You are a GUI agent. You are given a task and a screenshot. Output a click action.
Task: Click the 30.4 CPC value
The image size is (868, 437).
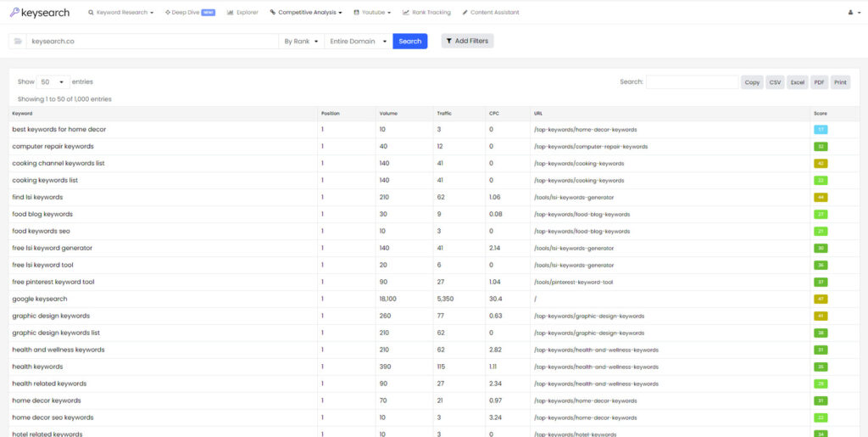496,299
